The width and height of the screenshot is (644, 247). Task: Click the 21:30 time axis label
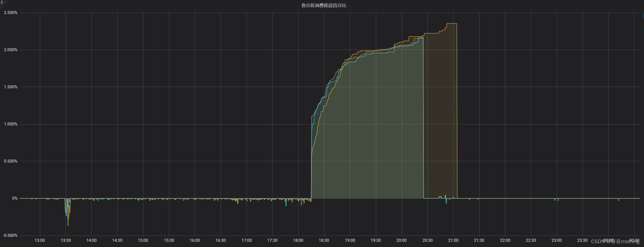tap(479, 240)
